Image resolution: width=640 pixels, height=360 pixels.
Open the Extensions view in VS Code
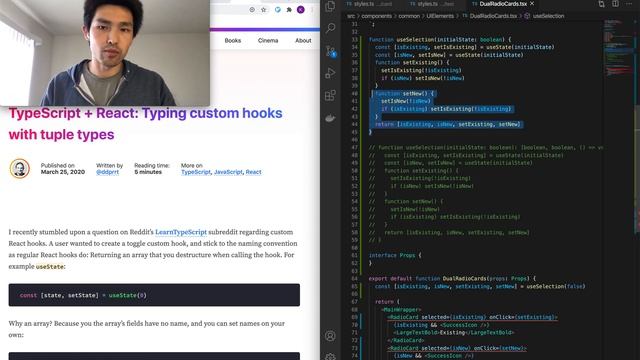pyautogui.click(x=330, y=96)
